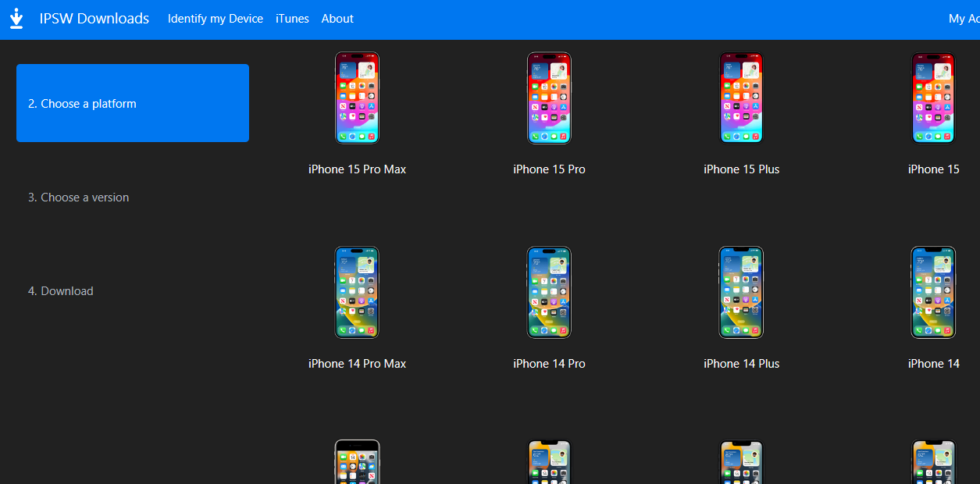This screenshot has width=980, height=484.
Task: Select the iPhone 14 Pro Max image
Action: (357, 293)
